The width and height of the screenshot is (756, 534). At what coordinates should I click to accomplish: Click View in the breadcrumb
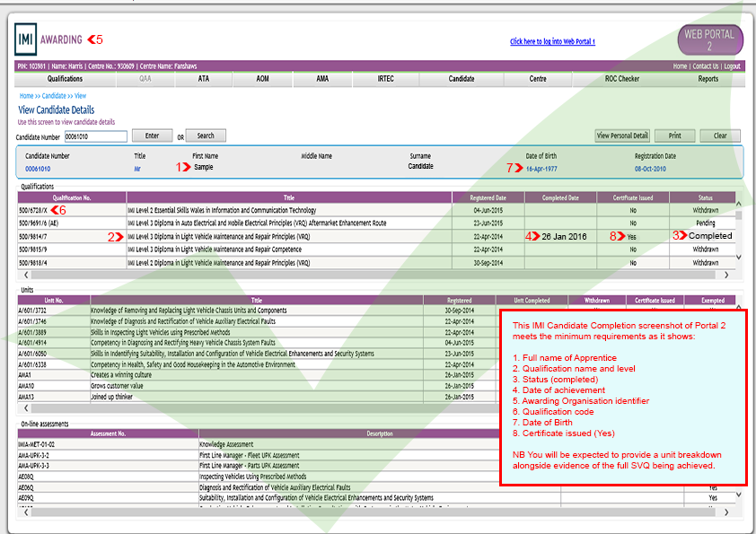[x=81, y=96]
